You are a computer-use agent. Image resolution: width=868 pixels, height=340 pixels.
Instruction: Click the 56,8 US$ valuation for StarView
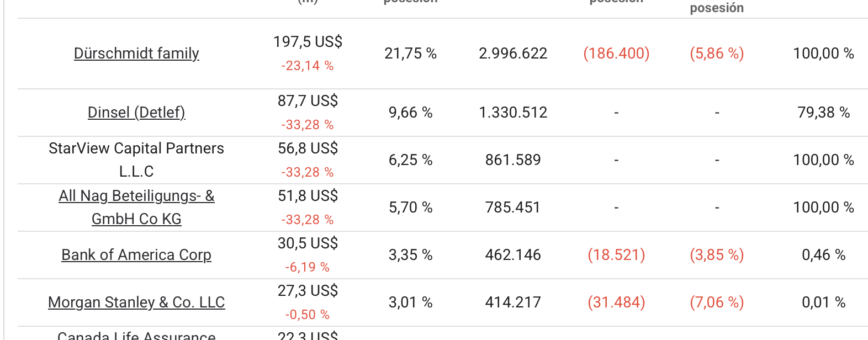pos(308,148)
